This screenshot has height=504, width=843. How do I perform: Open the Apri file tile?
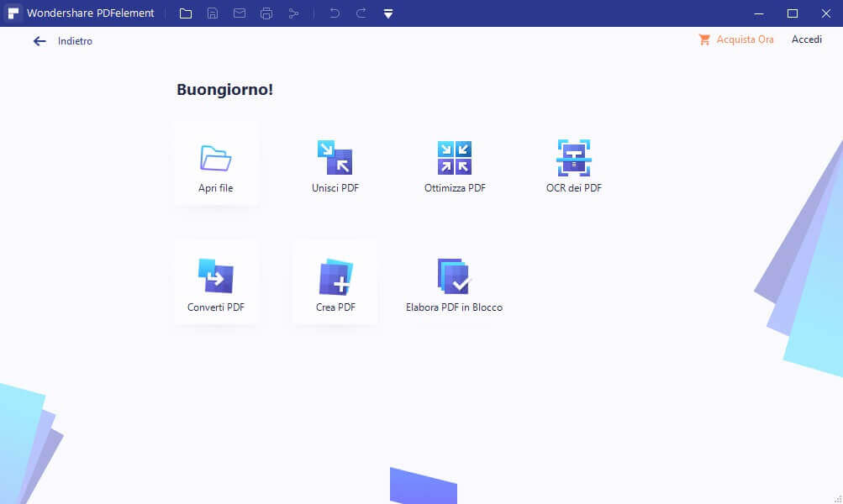tap(215, 164)
